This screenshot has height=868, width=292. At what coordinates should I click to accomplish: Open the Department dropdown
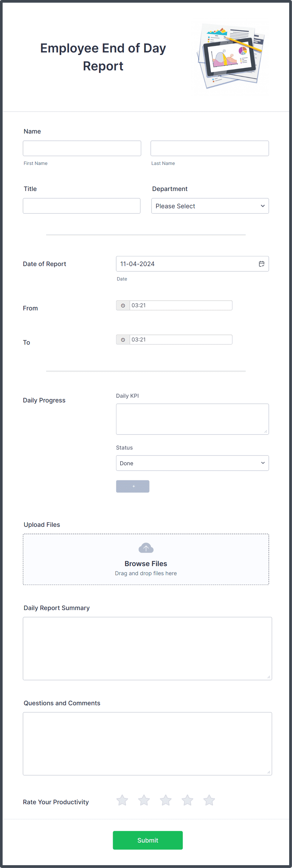(209, 206)
